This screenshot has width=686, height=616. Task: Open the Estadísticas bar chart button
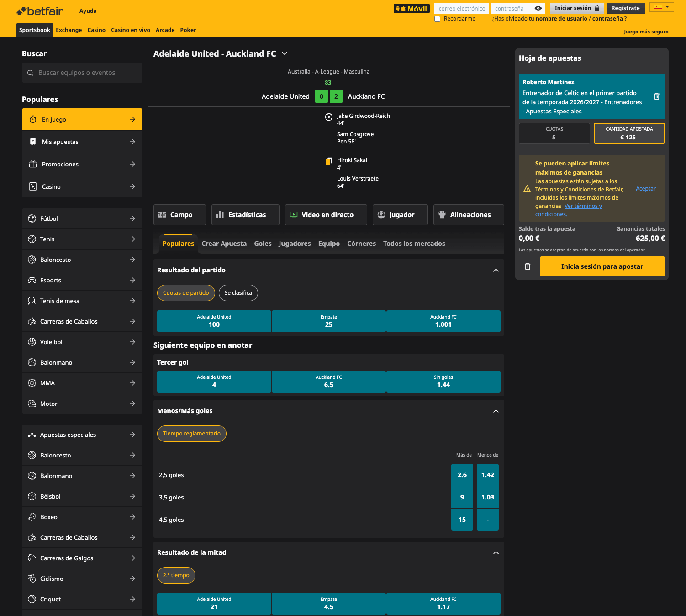[x=245, y=215]
